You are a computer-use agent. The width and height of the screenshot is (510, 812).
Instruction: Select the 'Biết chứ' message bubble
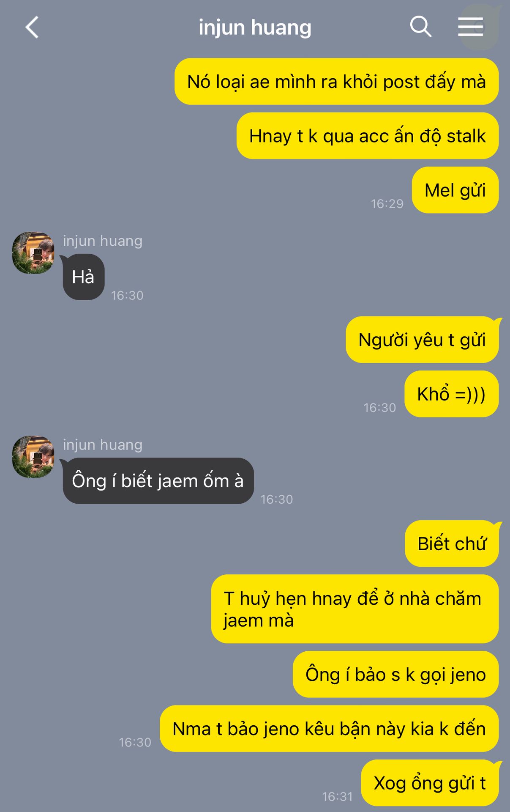point(452,543)
